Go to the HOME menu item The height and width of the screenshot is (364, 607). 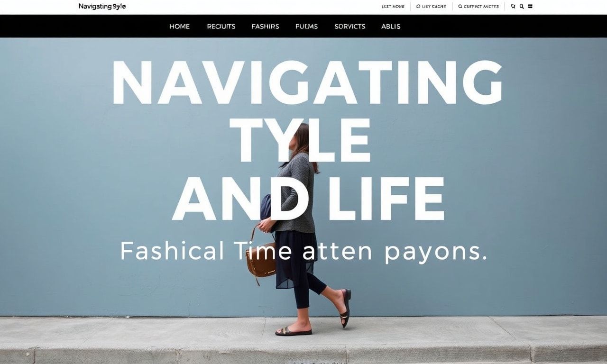click(179, 27)
